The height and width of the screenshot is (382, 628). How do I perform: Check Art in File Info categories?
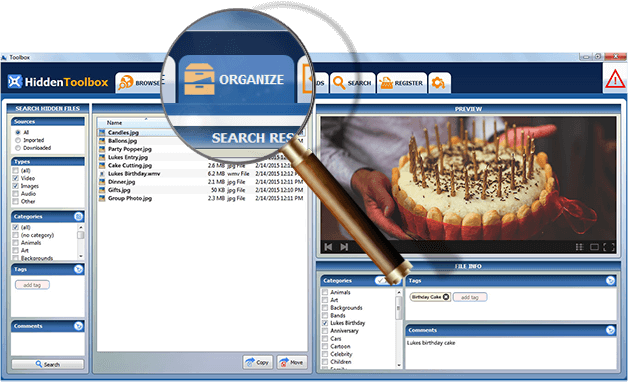[325, 300]
